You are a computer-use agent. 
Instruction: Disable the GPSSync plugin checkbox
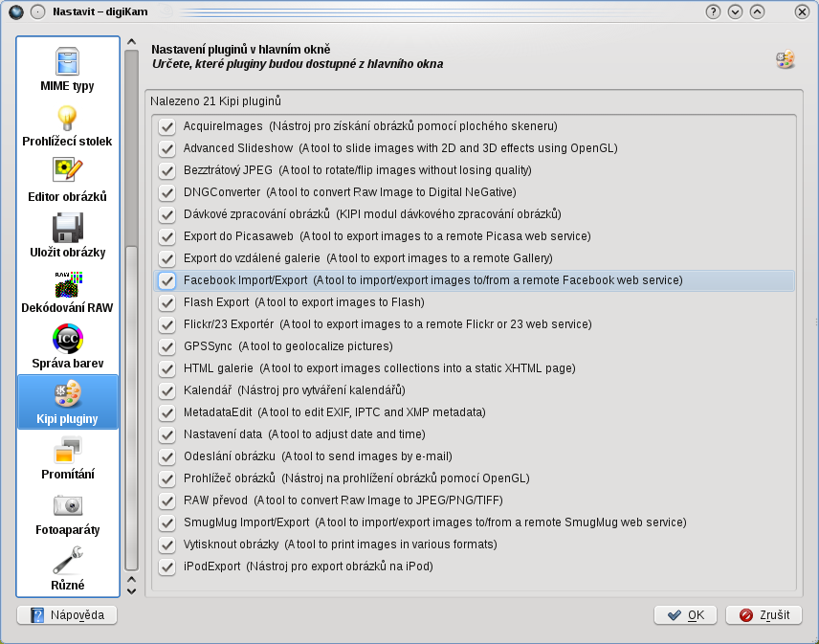pos(167,346)
